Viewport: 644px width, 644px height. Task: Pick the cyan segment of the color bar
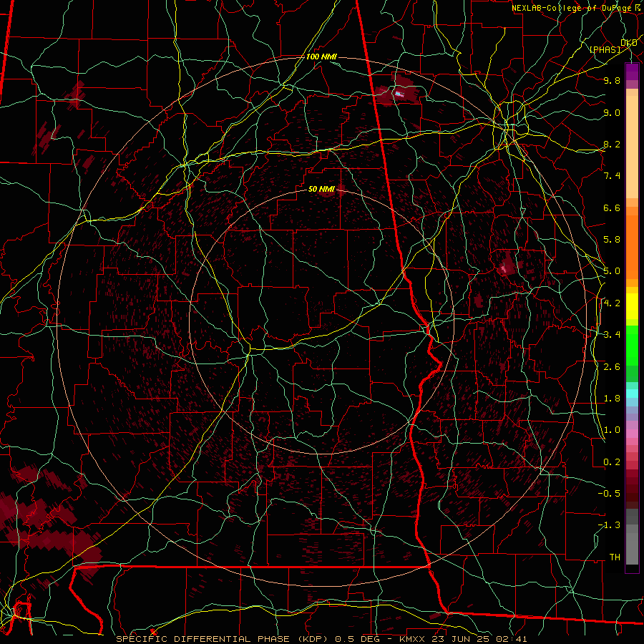pyautogui.click(x=632, y=394)
